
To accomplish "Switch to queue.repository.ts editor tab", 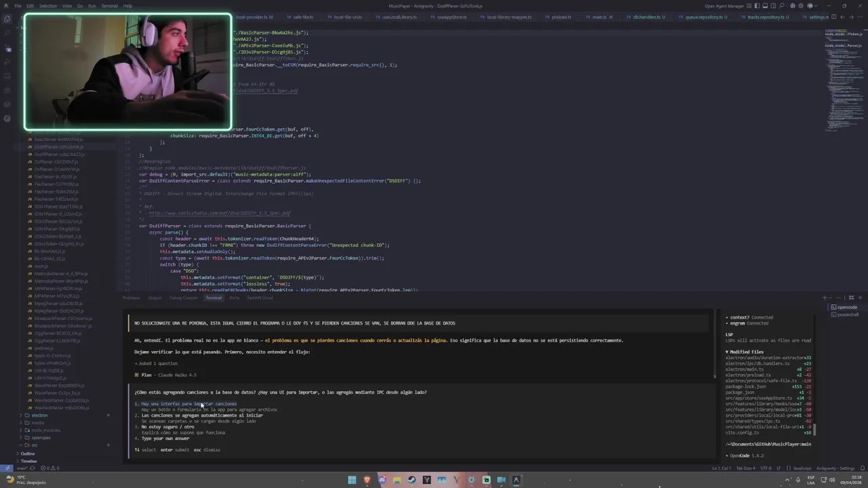I will (x=706, y=17).
